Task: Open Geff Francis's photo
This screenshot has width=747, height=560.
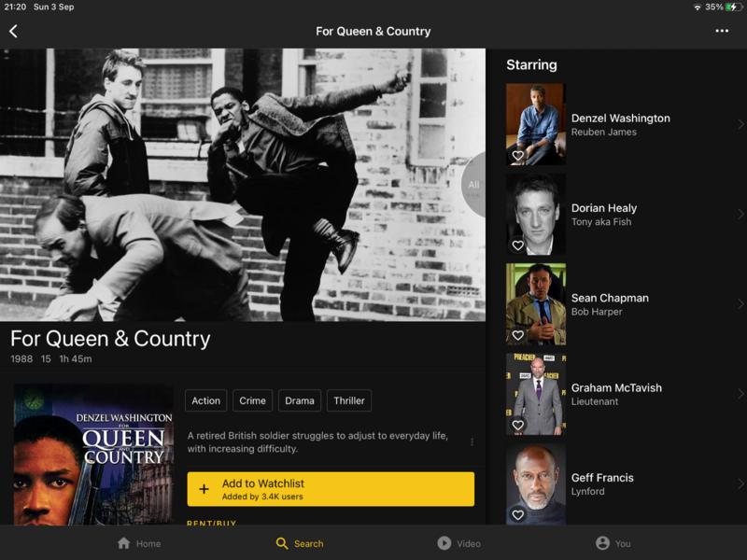Action: pos(536,483)
